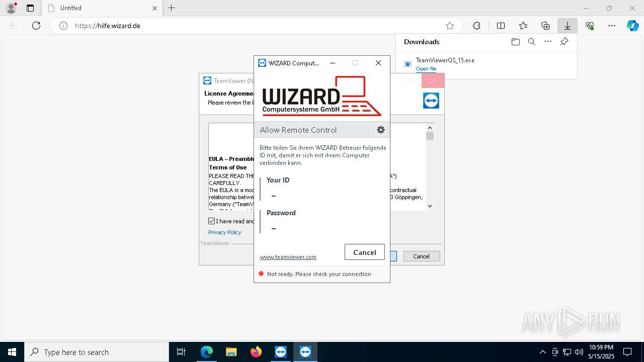The width and height of the screenshot is (644, 362).
Task: Click the address bar URL field
Action: [x=257, y=26]
